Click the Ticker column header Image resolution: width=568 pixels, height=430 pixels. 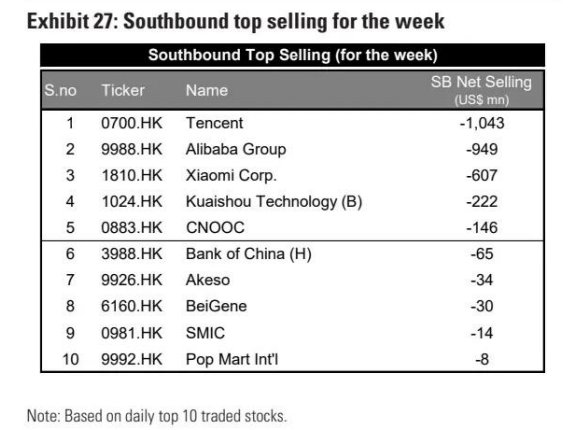click(x=123, y=90)
